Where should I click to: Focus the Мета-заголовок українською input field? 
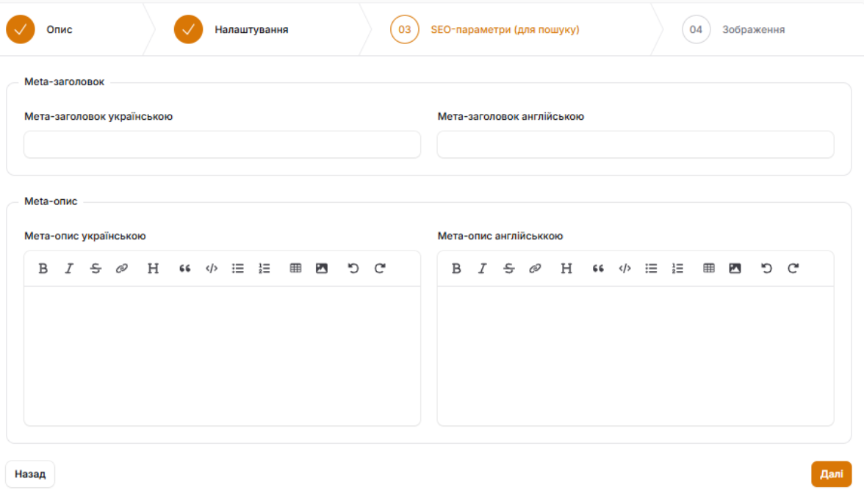coord(222,145)
